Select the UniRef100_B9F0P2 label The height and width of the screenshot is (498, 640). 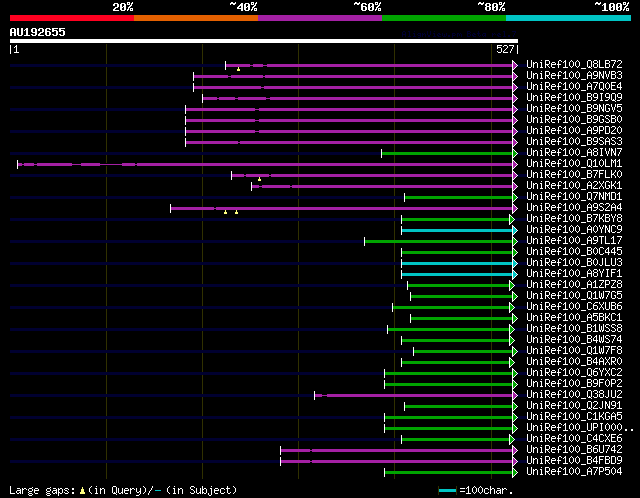tap(574, 384)
